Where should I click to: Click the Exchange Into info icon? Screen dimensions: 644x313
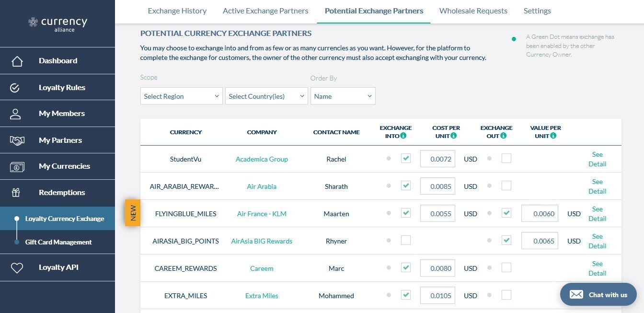pyautogui.click(x=403, y=136)
